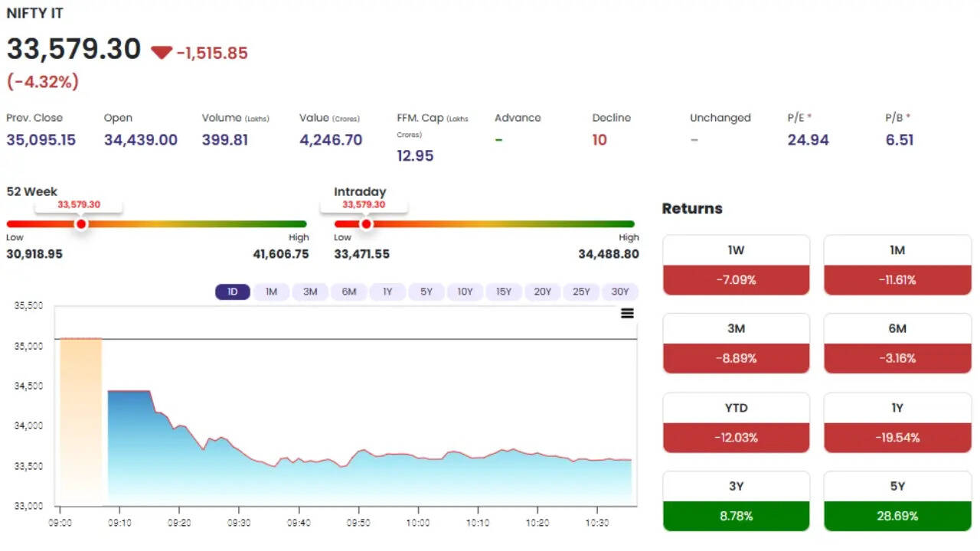This screenshot has height=551, width=980.
Task: Click the Intraday range marker dot
Action: click(x=366, y=224)
